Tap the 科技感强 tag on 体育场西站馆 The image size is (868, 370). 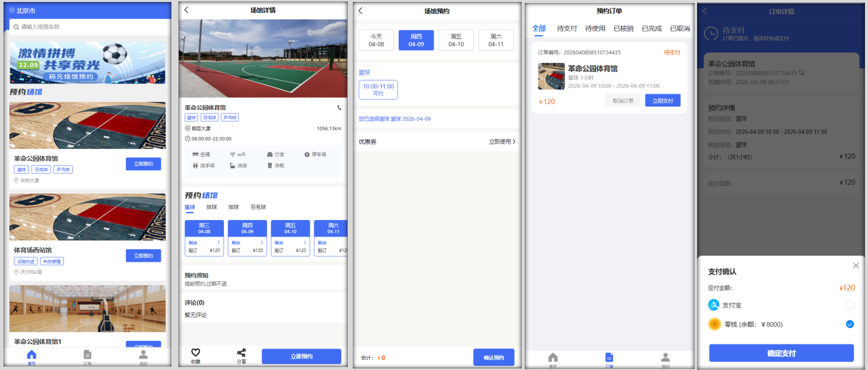coord(52,261)
